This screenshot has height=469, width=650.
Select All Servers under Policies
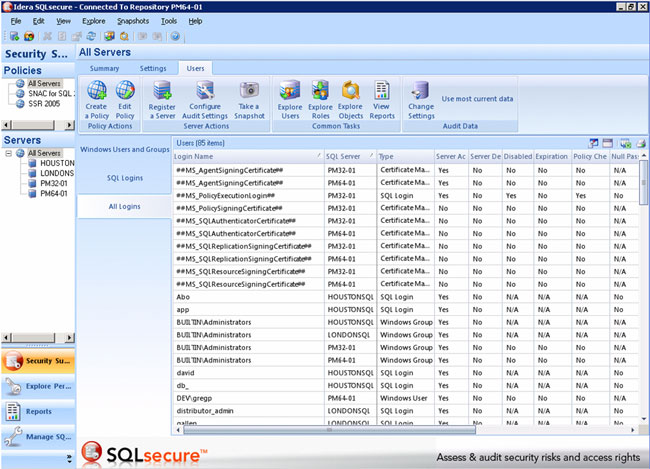click(x=44, y=83)
